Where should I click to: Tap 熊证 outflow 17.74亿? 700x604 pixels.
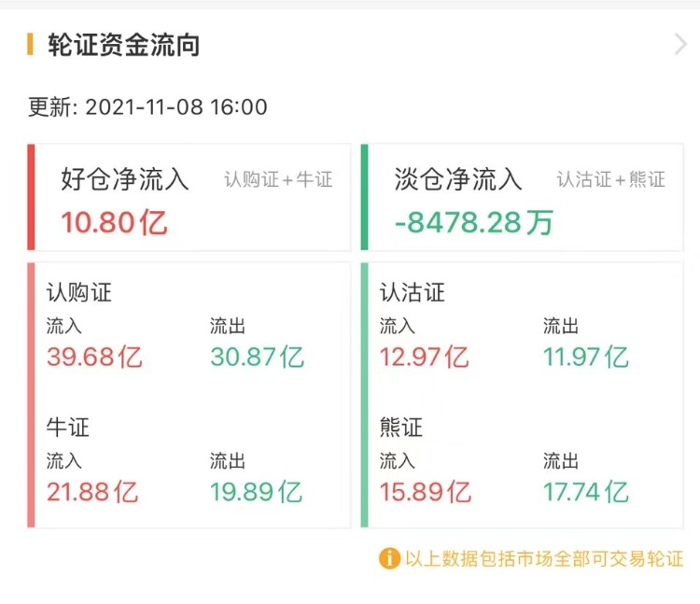click(586, 491)
